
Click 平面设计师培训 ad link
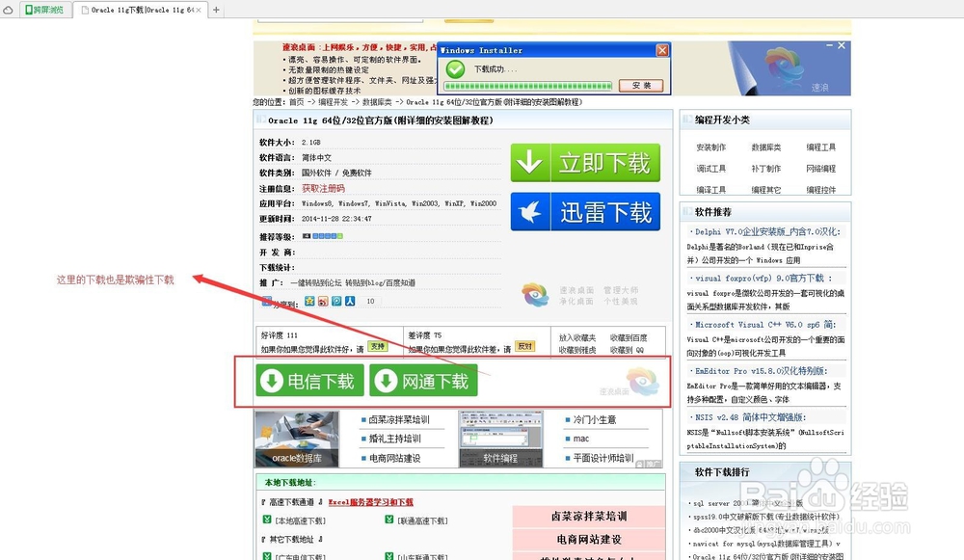pyautogui.click(x=603, y=459)
